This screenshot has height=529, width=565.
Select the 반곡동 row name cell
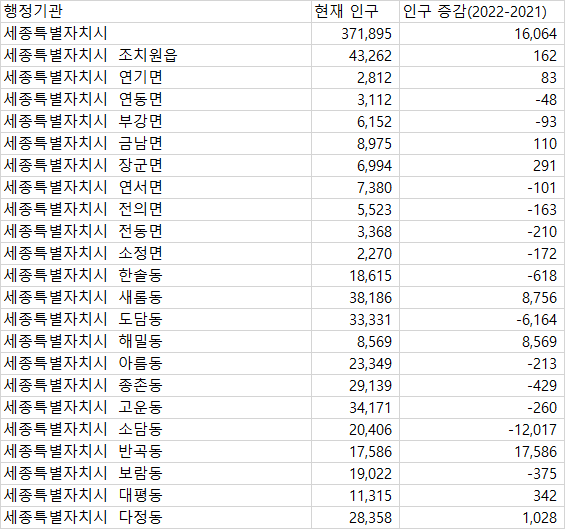156,452
